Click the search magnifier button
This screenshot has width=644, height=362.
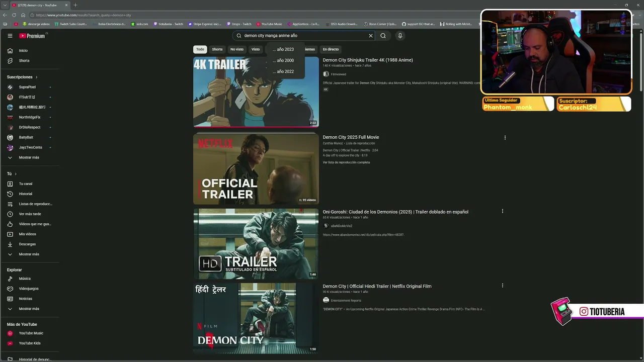[x=383, y=36]
